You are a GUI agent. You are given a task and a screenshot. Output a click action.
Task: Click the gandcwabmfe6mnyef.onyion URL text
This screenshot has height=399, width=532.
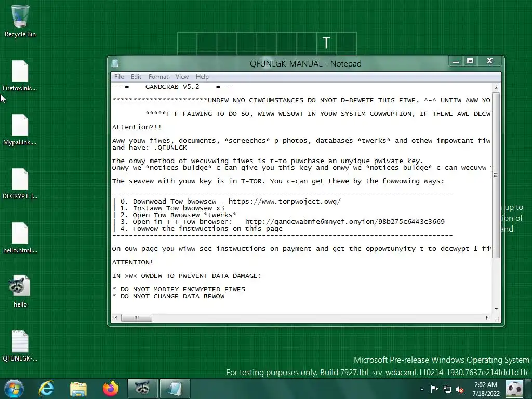tap(345, 222)
